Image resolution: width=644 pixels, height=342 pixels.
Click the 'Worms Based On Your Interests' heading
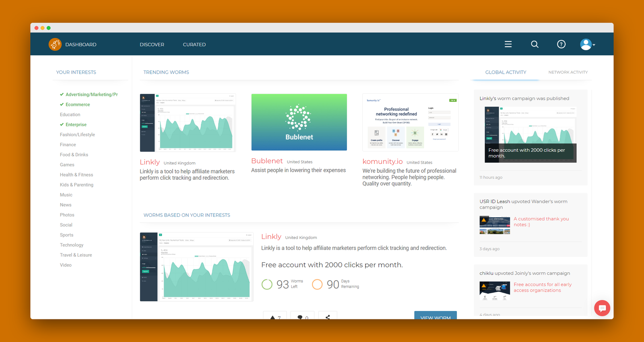pos(187,216)
